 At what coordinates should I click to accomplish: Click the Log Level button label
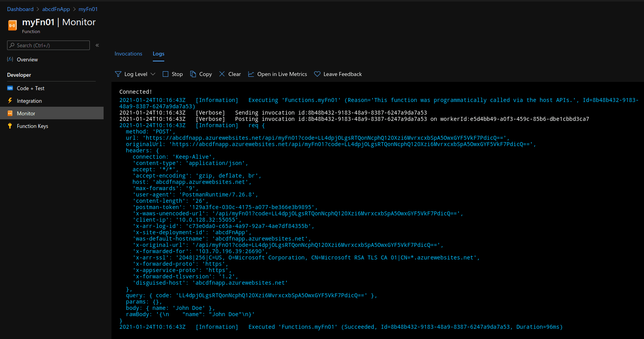click(136, 74)
